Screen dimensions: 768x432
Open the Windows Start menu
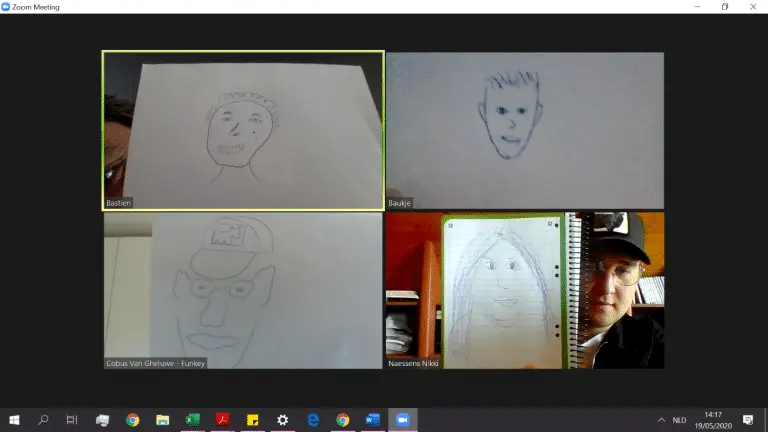click(14, 420)
